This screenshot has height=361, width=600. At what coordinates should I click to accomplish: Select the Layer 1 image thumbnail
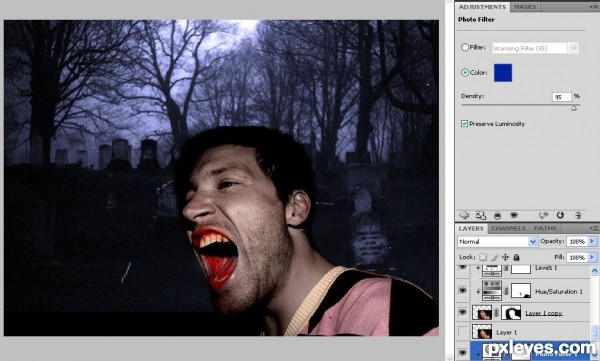point(482,332)
